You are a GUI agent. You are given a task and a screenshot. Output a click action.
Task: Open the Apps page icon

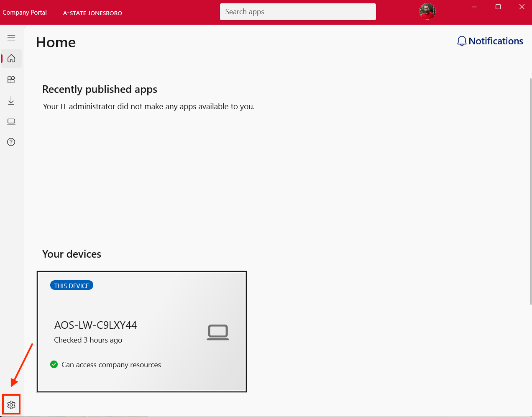(x=11, y=79)
